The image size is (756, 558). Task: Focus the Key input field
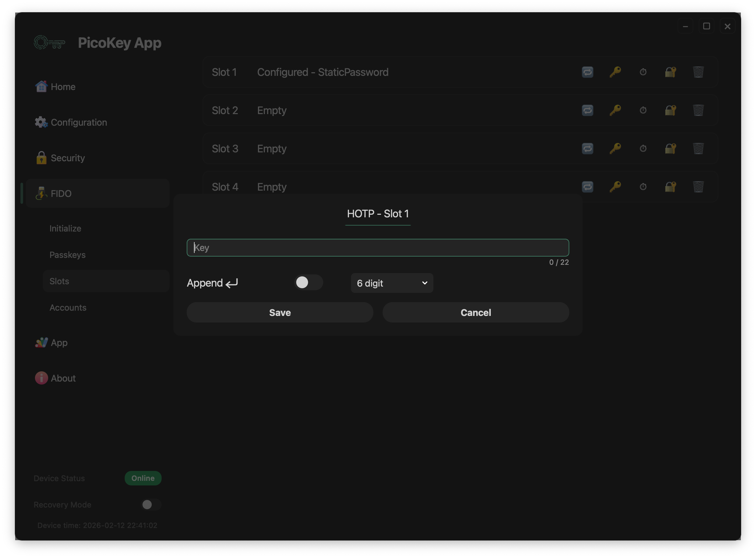tap(378, 248)
